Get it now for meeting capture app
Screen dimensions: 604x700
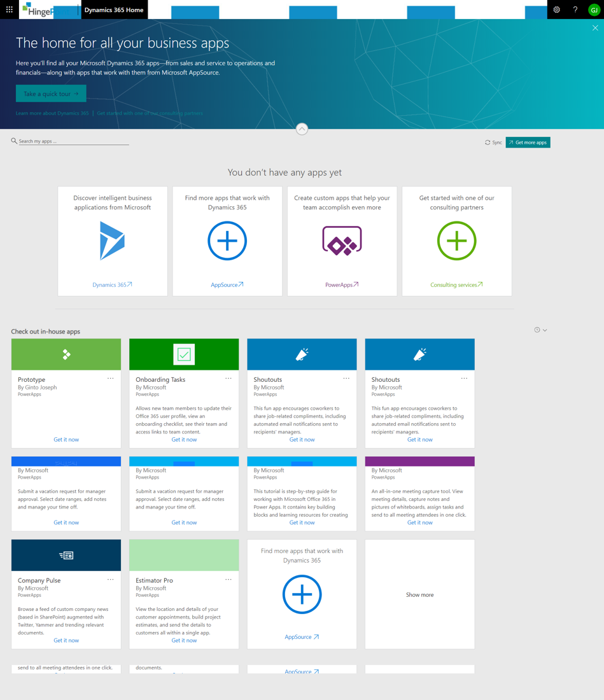tap(419, 522)
